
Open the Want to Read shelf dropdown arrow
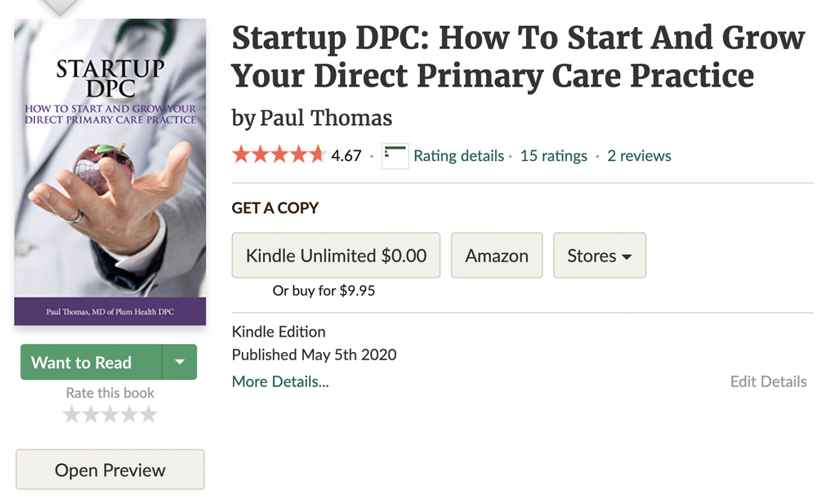click(x=180, y=363)
